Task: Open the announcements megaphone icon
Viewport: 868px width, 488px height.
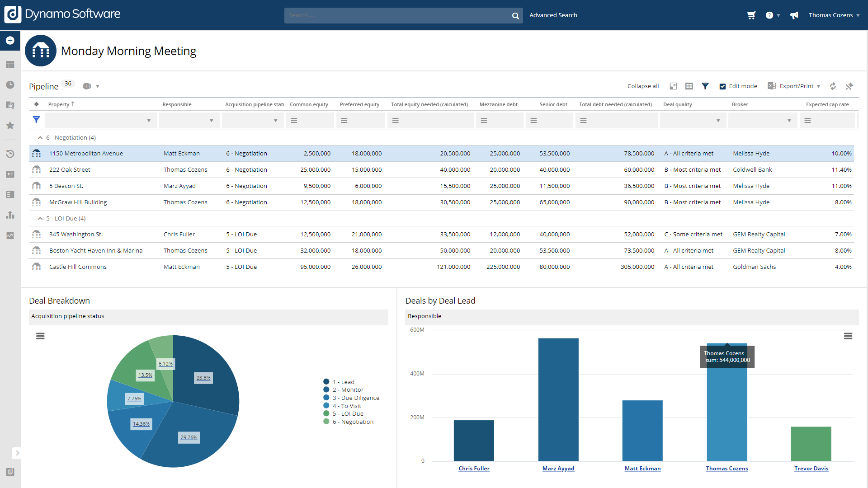Action: [x=794, y=15]
